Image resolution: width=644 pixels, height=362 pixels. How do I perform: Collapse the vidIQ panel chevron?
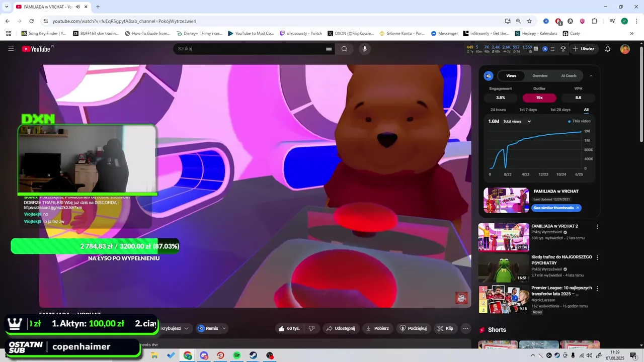(x=591, y=76)
